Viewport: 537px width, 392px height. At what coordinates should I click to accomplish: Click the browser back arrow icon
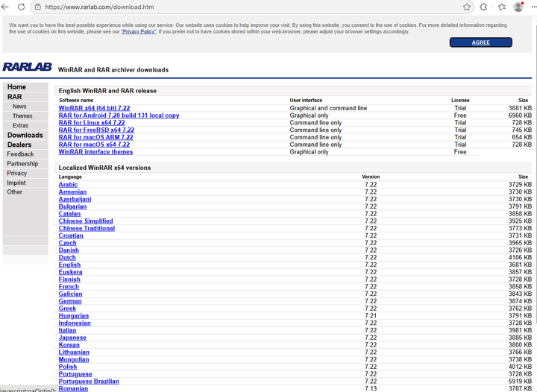[4, 7]
